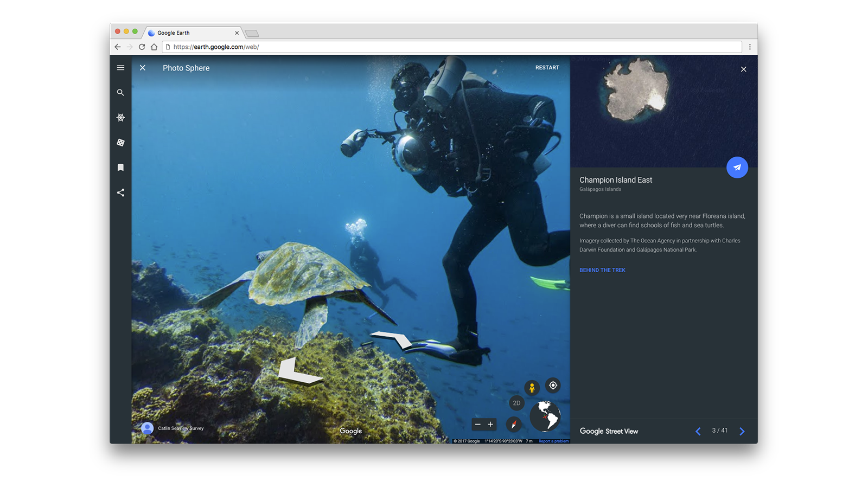This screenshot has width=868, height=488.
Task: Click the browser back arrow
Action: click(x=118, y=47)
